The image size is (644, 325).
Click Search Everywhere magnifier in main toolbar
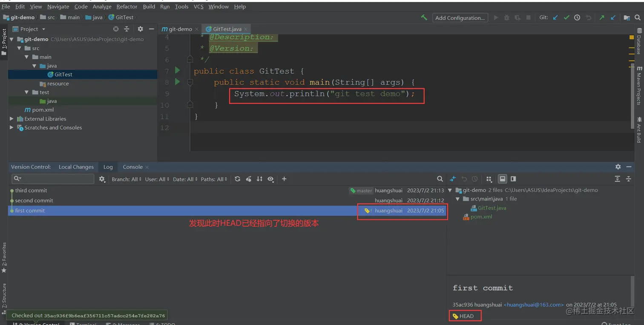point(638,17)
